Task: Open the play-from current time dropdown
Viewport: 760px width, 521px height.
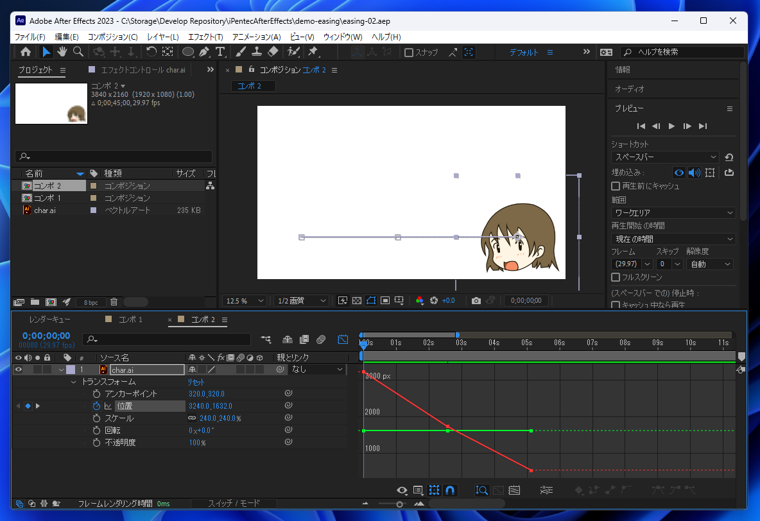Action: tap(673, 239)
